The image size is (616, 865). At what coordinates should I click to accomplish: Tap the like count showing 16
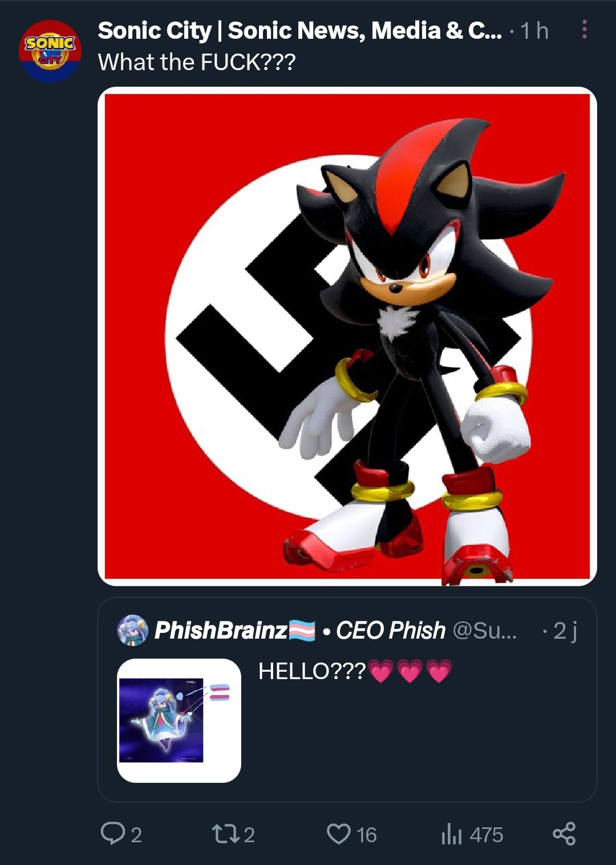tap(367, 835)
